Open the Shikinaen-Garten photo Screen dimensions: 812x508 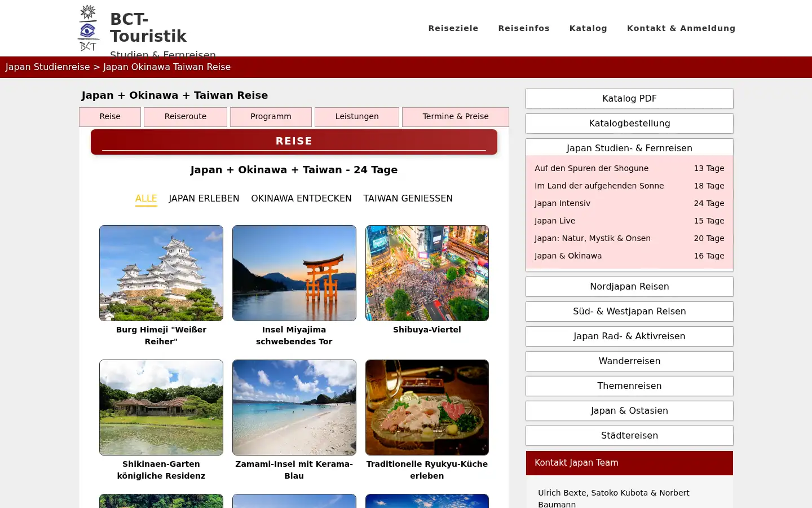tap(161, 408)
